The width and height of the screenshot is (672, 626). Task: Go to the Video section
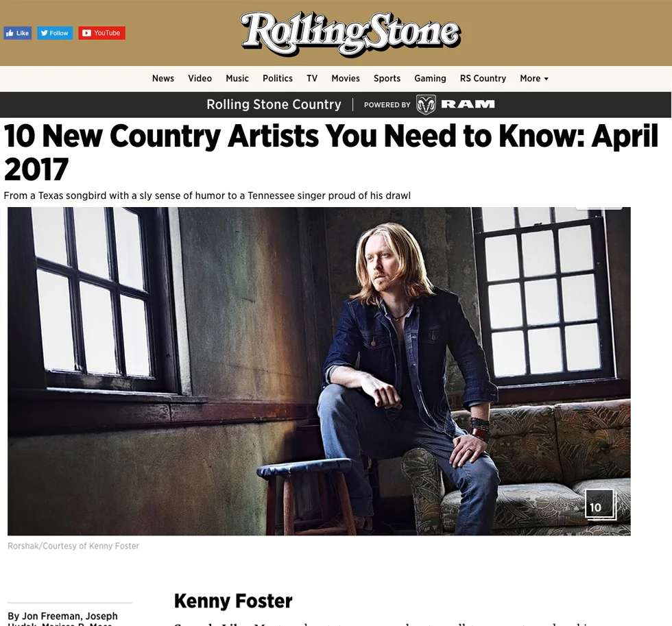(x=200, y=78)
